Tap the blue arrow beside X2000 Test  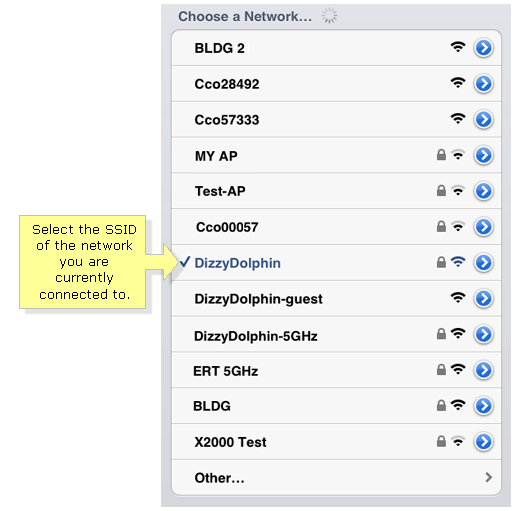tap(483, 442)
